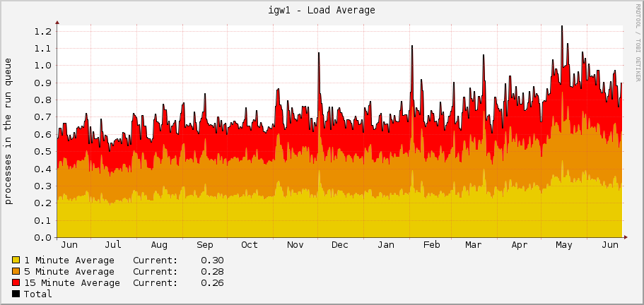Click the 0.2 tick label on y-axis
The image size is (644, 305).
coord(43,203)
